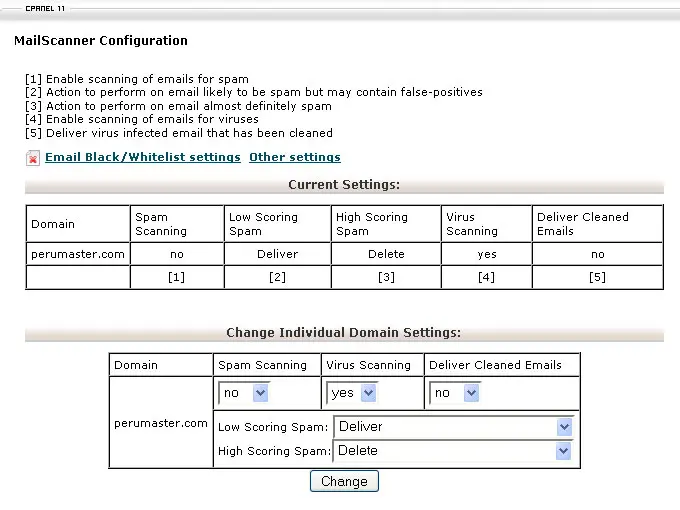Click the CPANEL 11 label at top
The width and height of the screenshot is (680, 510).
[x=45, y=8]
